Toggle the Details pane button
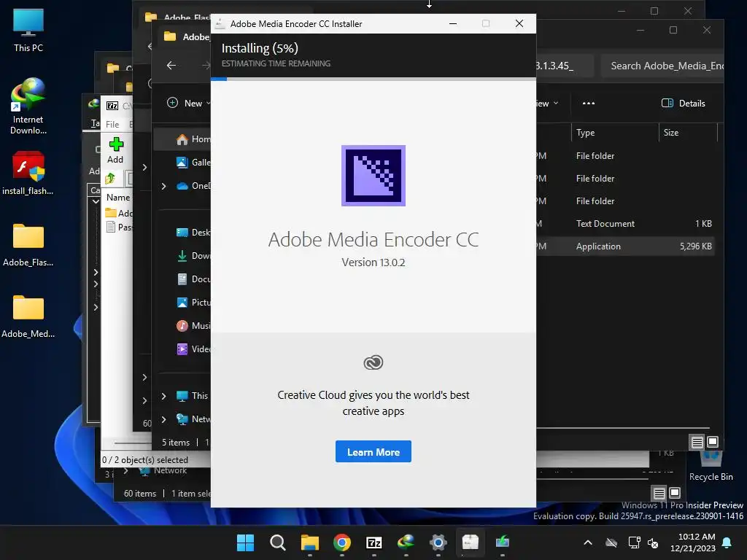 683,104
